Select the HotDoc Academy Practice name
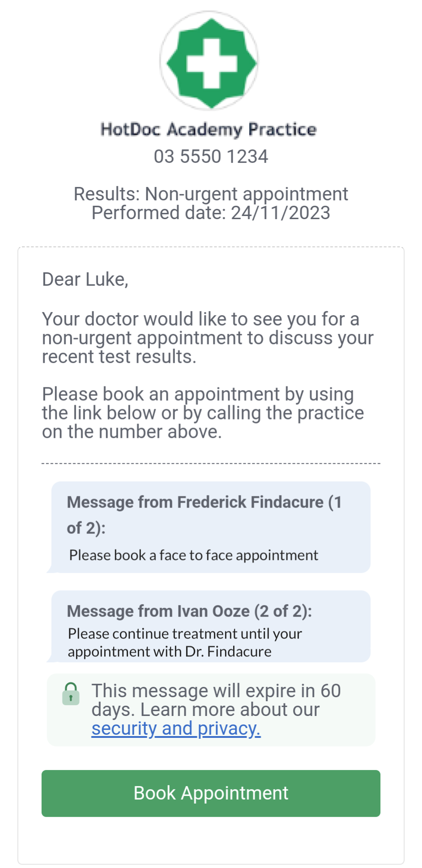 [x=209, y=130]
